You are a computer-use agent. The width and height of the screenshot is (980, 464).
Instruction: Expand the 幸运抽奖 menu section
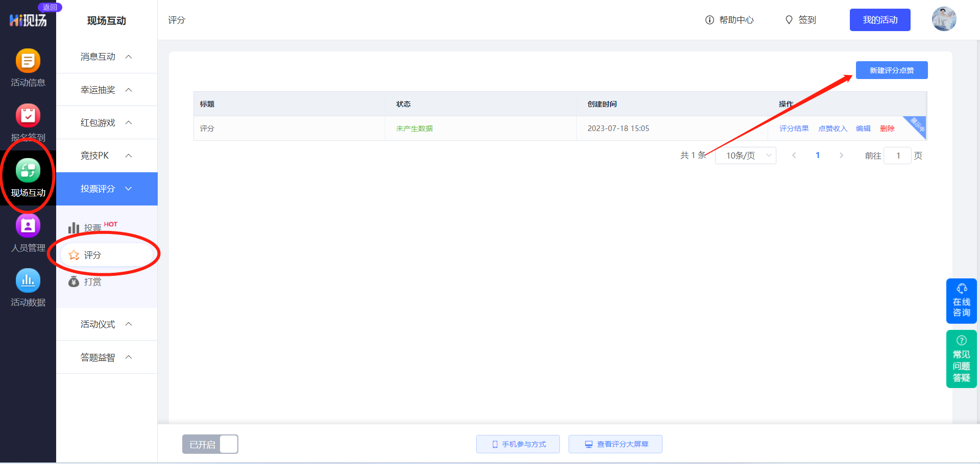point(107,90)
